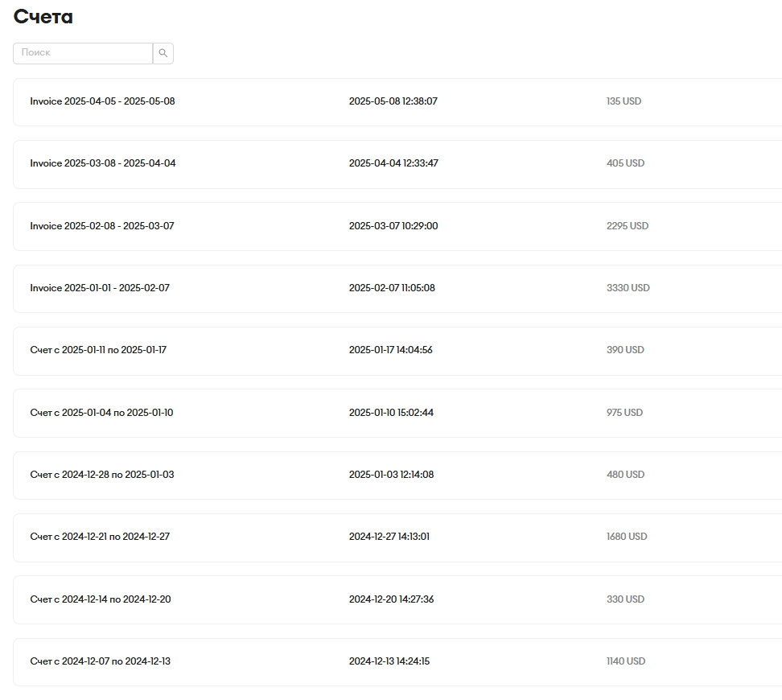Viewport: 782px width, 700px height.
Task: Click the 3330 USD amount
Action: pyautogui.click(x=628, y=288)
